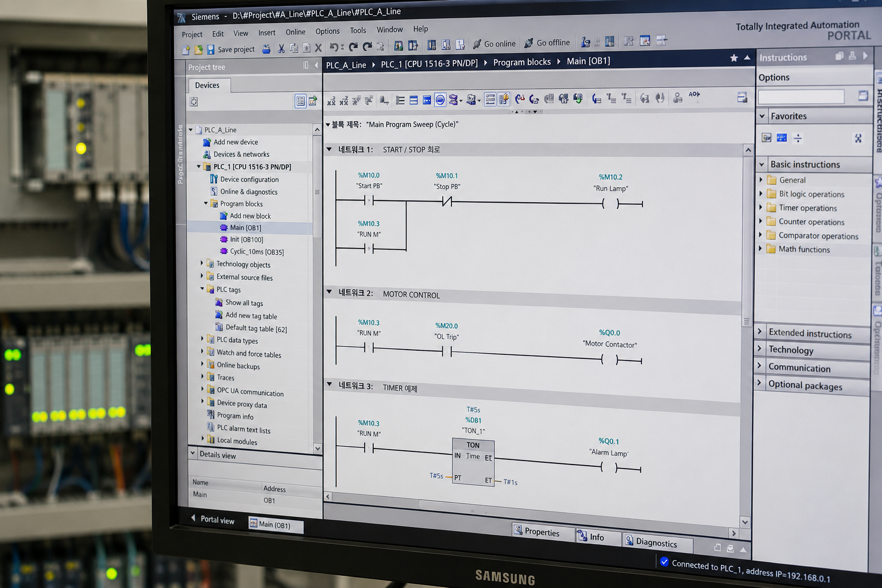Click the icon at the editor toolbar's right end

742,98
